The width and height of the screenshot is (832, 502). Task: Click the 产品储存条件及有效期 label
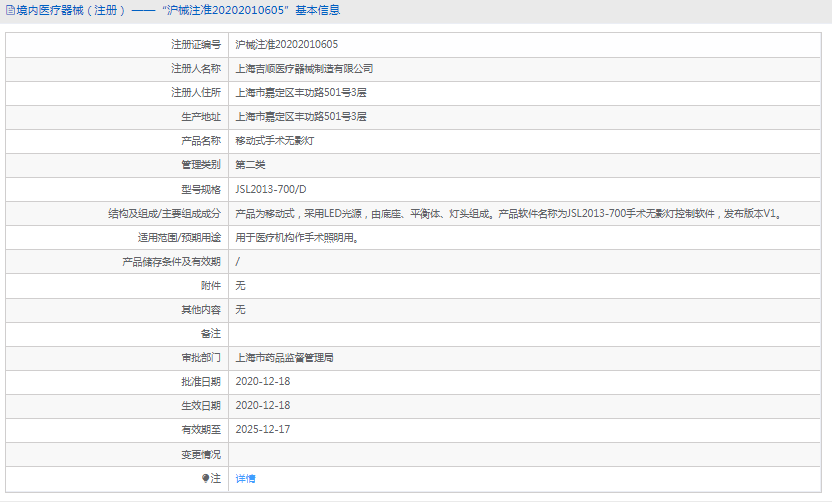(171, 262)
